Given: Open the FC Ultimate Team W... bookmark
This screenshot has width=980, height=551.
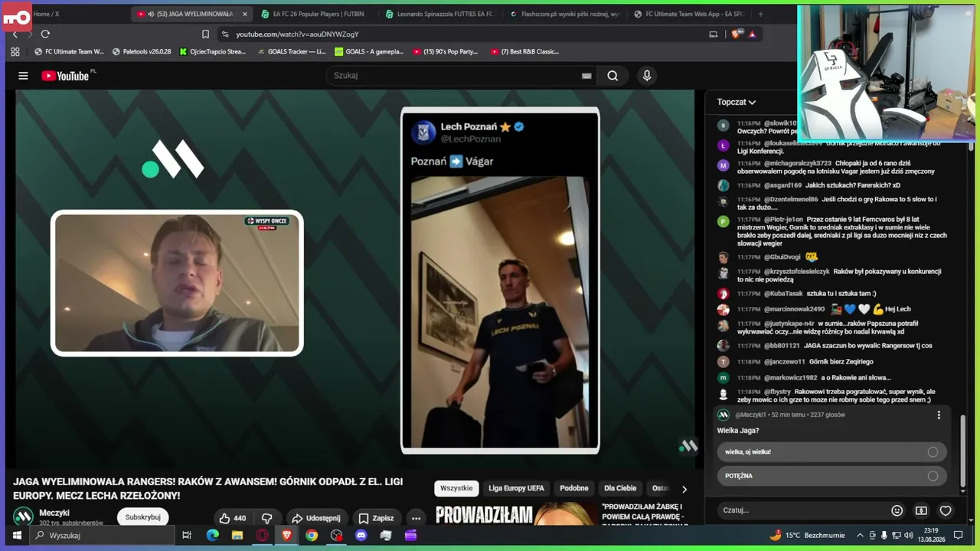Looking at the screenshot, I should (x=70, y=52).
